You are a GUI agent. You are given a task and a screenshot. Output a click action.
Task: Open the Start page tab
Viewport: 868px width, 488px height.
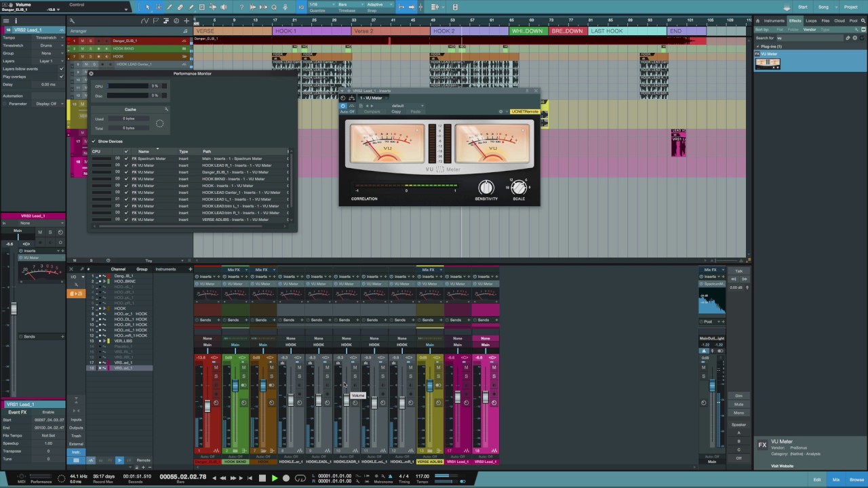(x=803, y=7)
